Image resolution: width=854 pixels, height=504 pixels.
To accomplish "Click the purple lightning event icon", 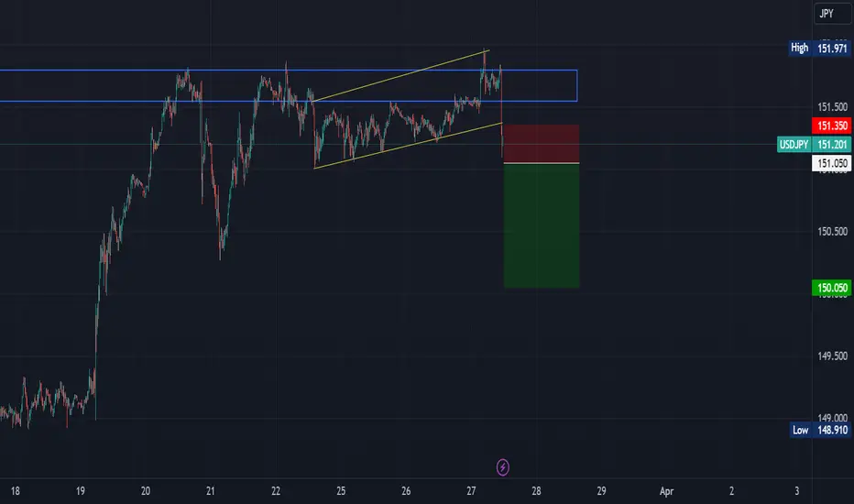I will (503, 467).
